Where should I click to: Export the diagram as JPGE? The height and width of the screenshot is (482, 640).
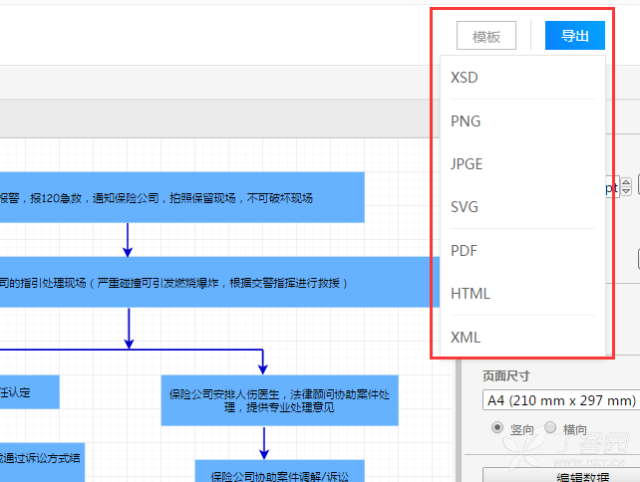tap(467, 164)
